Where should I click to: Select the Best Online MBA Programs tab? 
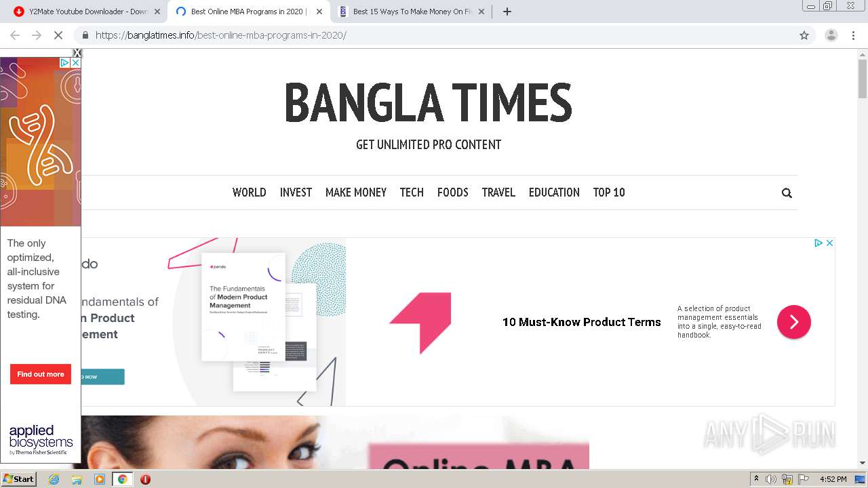[250, 12]
